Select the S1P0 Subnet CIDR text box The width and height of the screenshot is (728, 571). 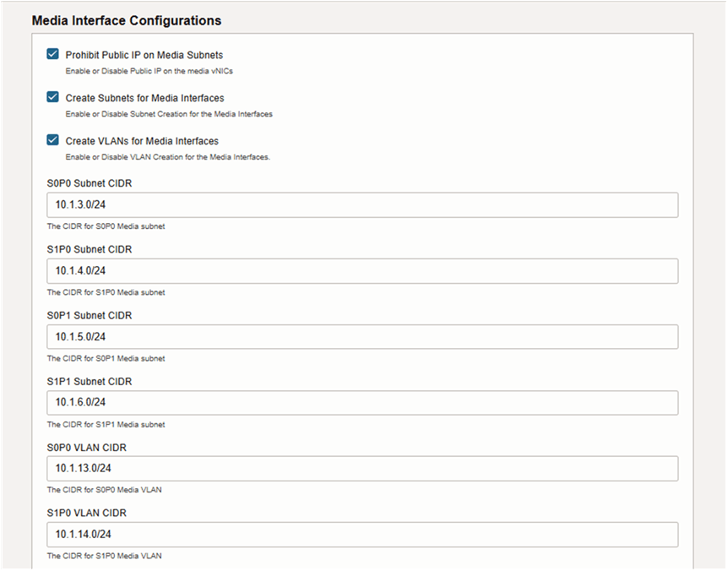pos(363,270)
